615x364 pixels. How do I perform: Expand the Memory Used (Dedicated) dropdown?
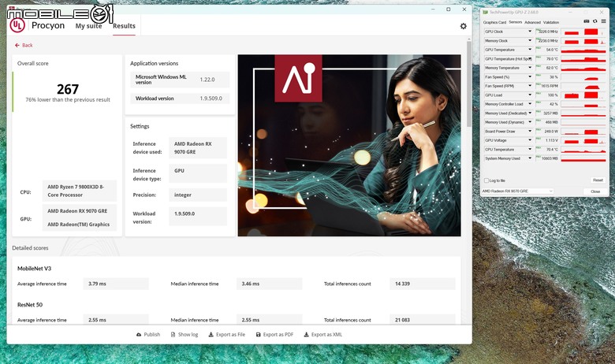point(530,113)
